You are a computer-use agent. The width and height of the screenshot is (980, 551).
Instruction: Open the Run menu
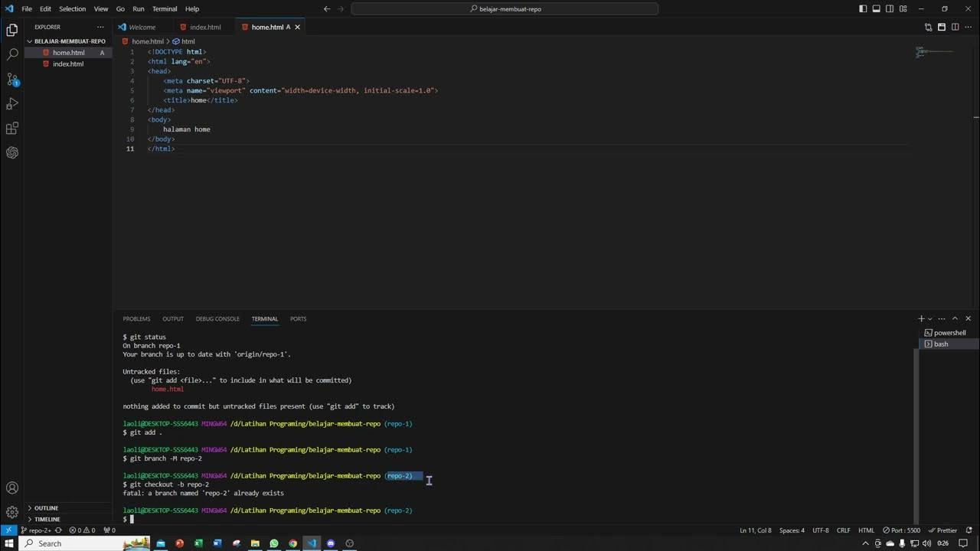(x=139, y=9)
